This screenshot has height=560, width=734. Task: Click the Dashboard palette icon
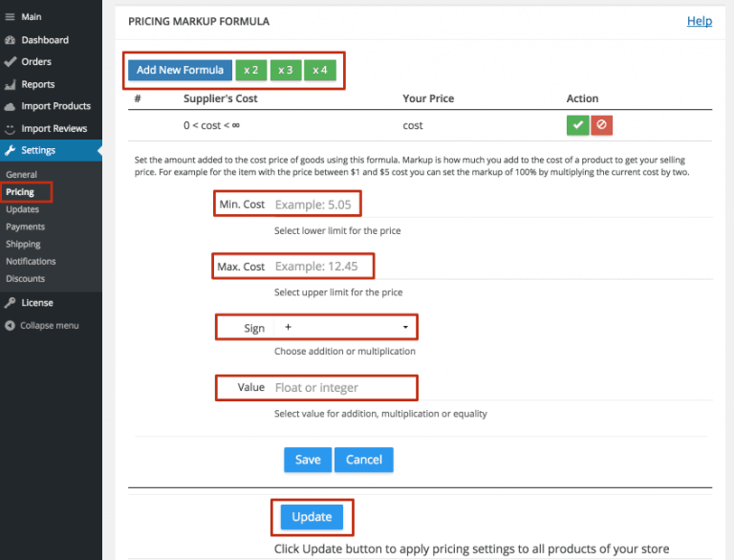pos(10,40)
